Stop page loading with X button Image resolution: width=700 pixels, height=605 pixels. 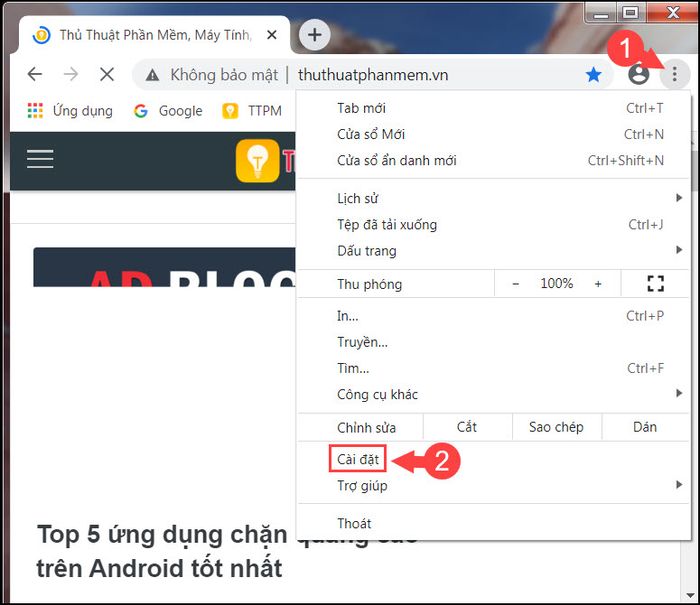pyautogui.click(x=107, y=74)
